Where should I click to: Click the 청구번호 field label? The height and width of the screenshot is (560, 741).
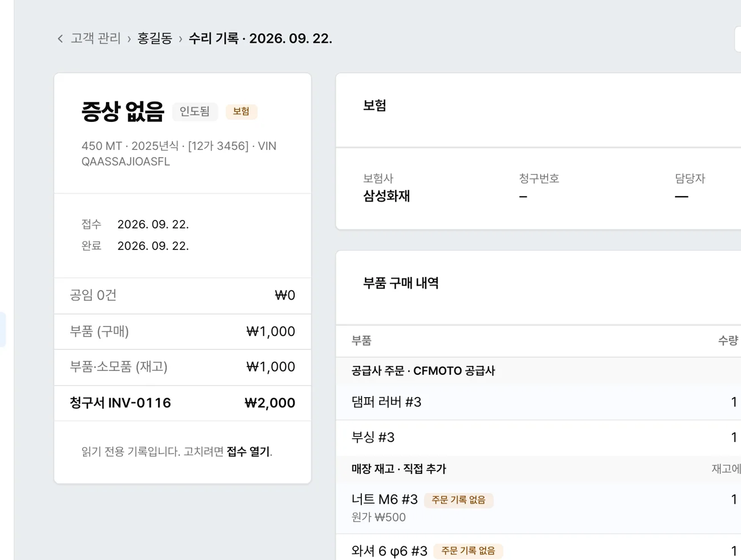(x=539, y=178)
